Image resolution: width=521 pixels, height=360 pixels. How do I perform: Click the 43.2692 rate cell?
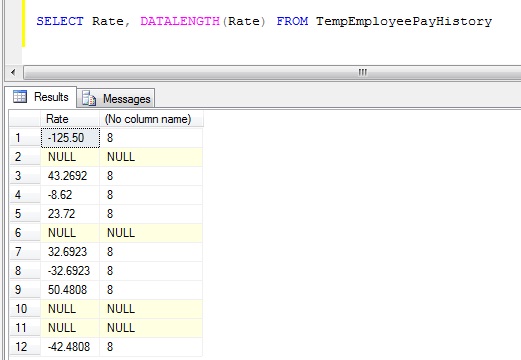coord(70,176)
